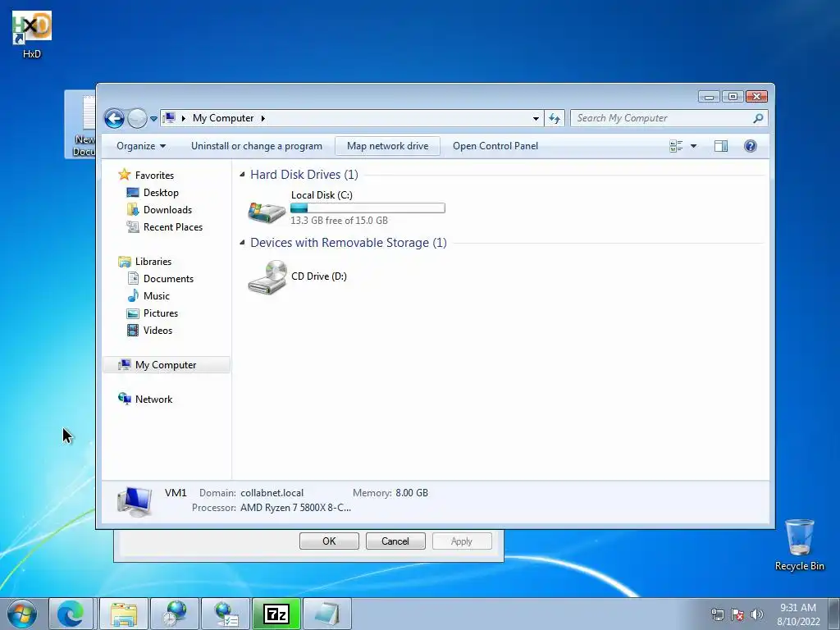This screenshot has width=840, height=630.
Task: Select Libraries in the navigation pane
Action: pyautogui.click(x=153, y=262)
